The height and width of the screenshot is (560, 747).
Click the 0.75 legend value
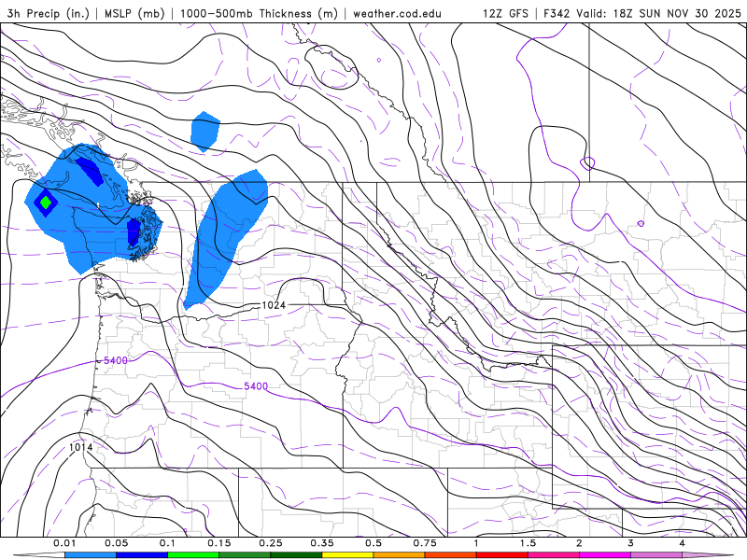click(x=425, y=543)
